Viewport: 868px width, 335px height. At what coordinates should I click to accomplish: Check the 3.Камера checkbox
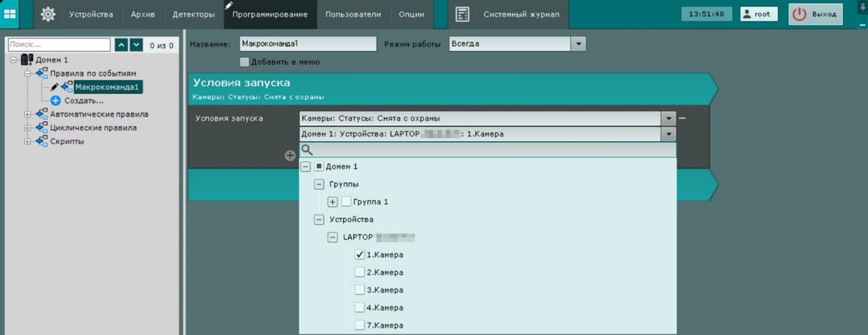[360, 289]
